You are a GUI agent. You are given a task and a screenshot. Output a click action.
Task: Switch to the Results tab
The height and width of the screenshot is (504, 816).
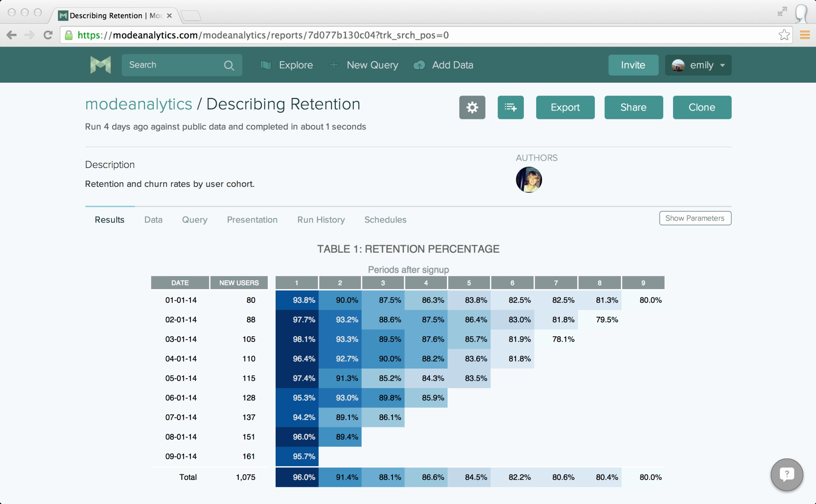(x=110, y=220)
